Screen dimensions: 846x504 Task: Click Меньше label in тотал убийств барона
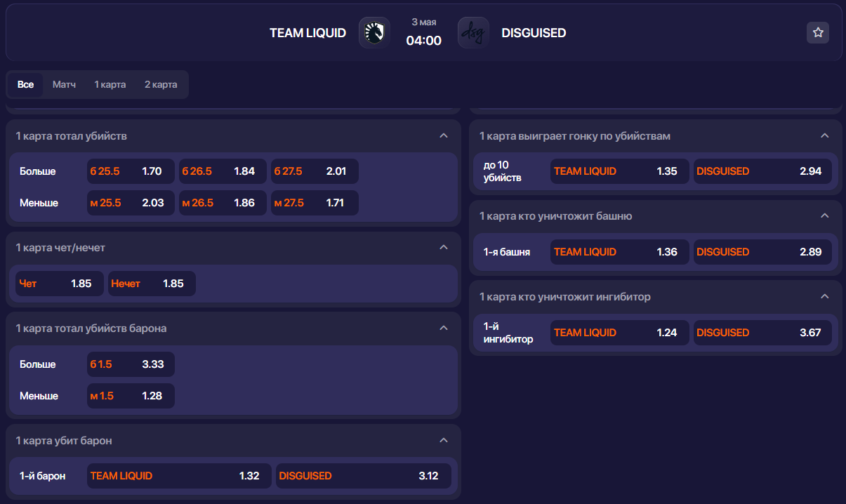tap(39, 396)
